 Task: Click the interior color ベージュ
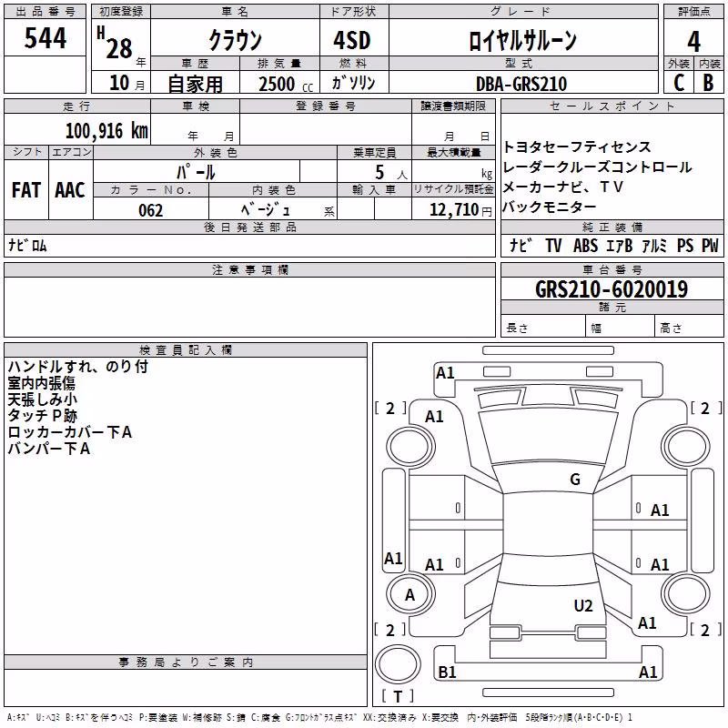point(266,210)
